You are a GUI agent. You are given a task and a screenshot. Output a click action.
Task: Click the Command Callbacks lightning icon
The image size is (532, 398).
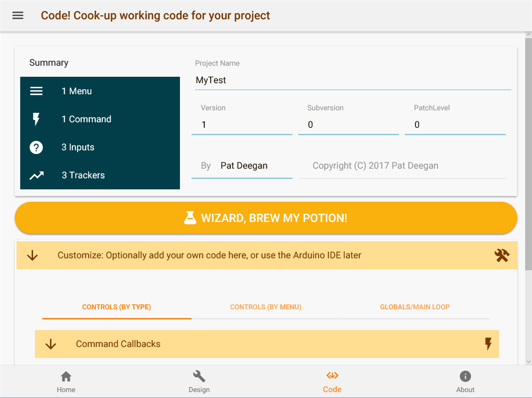(x=488, y=344)
